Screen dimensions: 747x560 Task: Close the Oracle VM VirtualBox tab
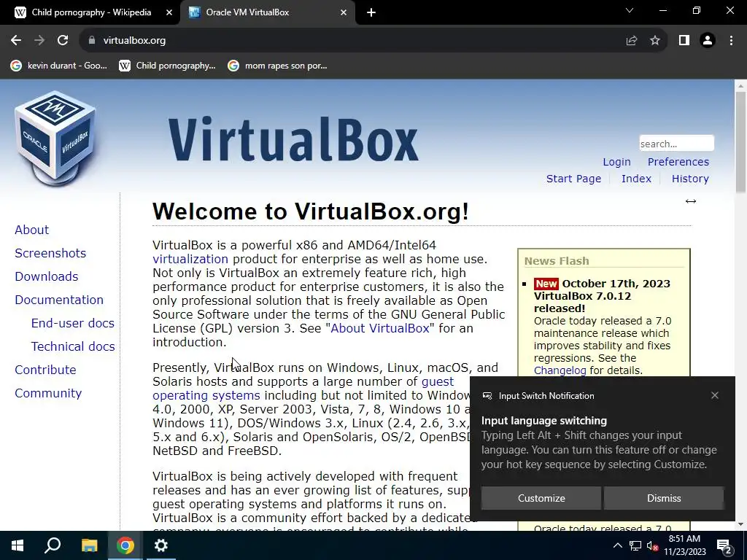click(344, 13)
